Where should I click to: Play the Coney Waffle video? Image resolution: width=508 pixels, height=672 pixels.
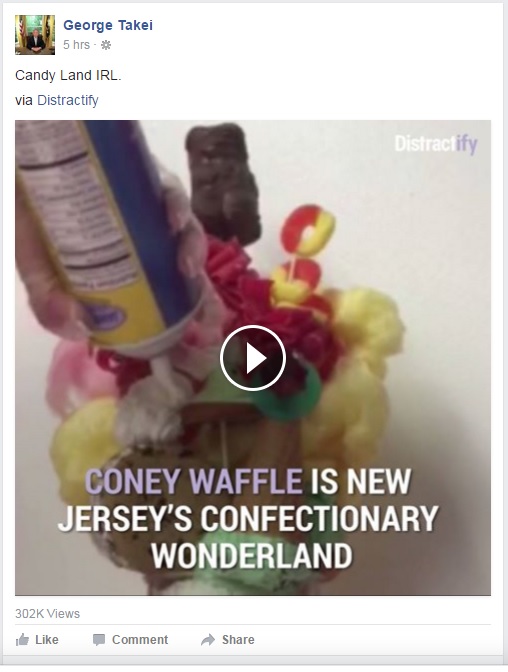pos(253,358)
